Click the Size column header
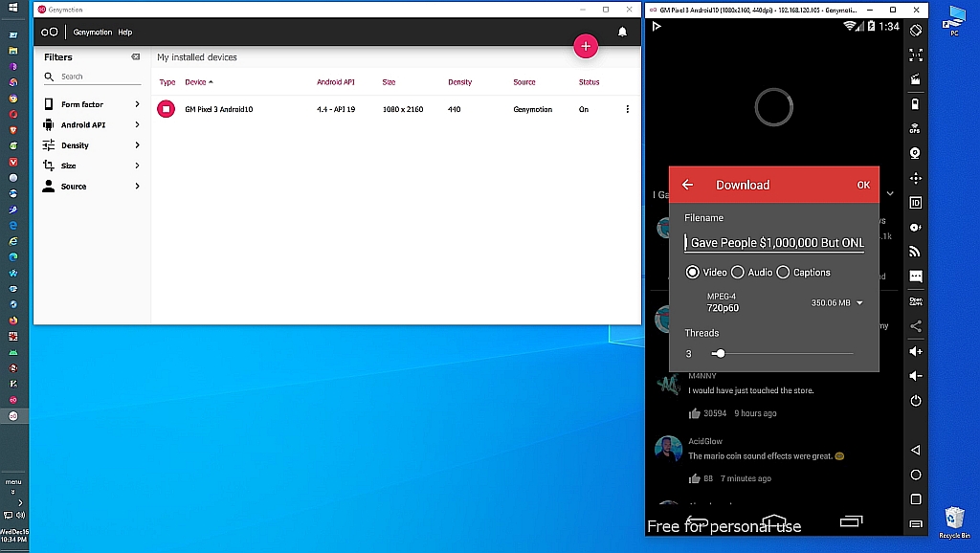980x553 pixels. [389, 82]
